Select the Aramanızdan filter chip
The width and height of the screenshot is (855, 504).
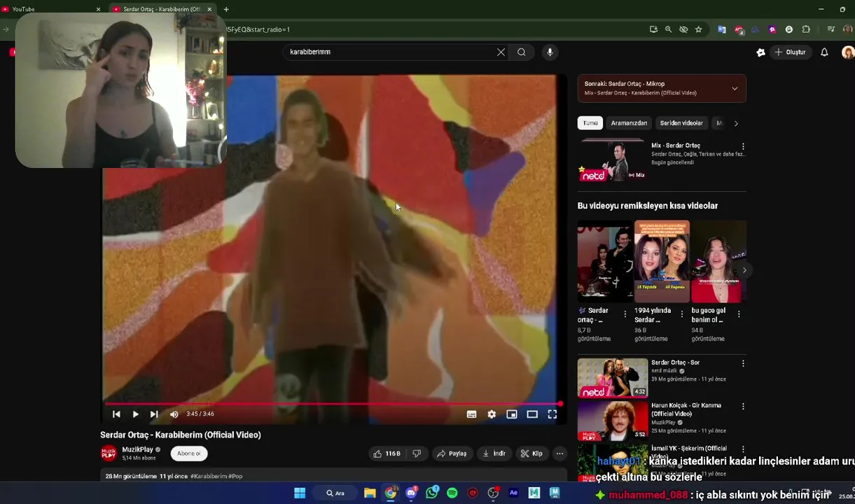click(x=629, y=123)
